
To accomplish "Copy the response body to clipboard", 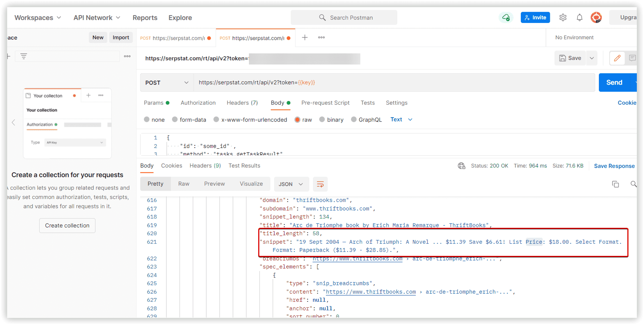I will (x=615, y=184).
